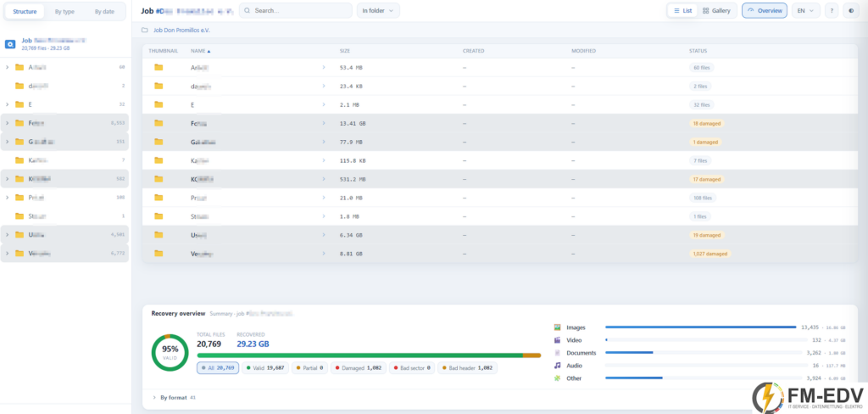
Task: Sort by the STATUS column header
Action: [698, 51]
